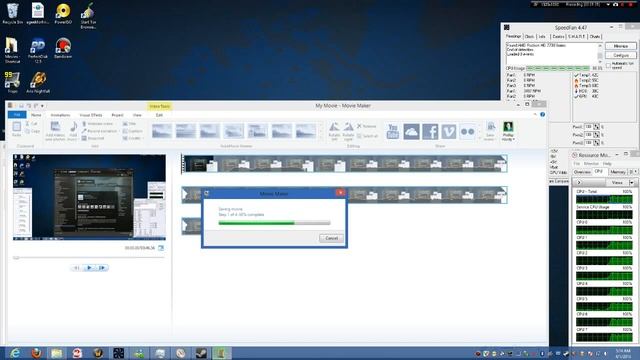Viewport: 640px width, 360px height.
Task: Open the S.M.A.R.T. tab in SpeedFan
Action: point(576,37)
